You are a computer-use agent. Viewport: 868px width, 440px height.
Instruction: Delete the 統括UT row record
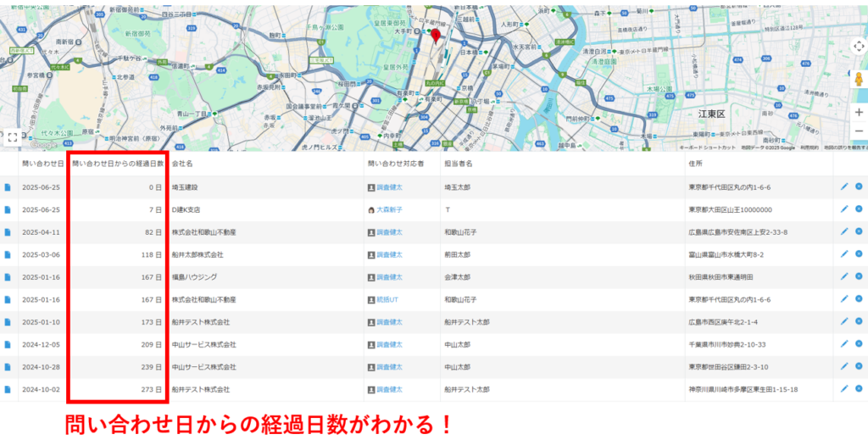pos(859,298)
